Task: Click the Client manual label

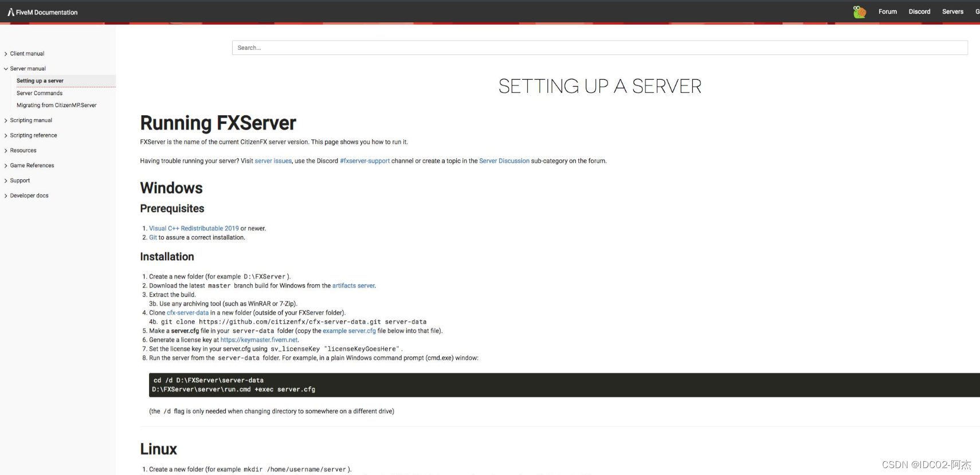Action: coord(27,54)
